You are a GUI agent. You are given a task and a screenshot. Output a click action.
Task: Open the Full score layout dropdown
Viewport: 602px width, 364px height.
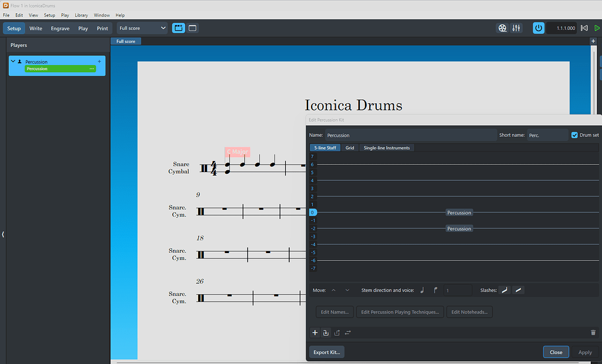click(x=142, y=28)
